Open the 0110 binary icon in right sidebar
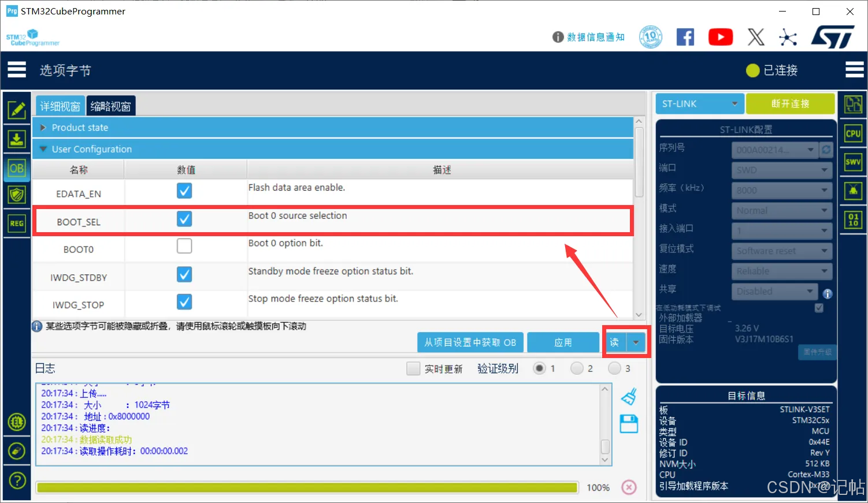868x503 pixels. [853, 219]
